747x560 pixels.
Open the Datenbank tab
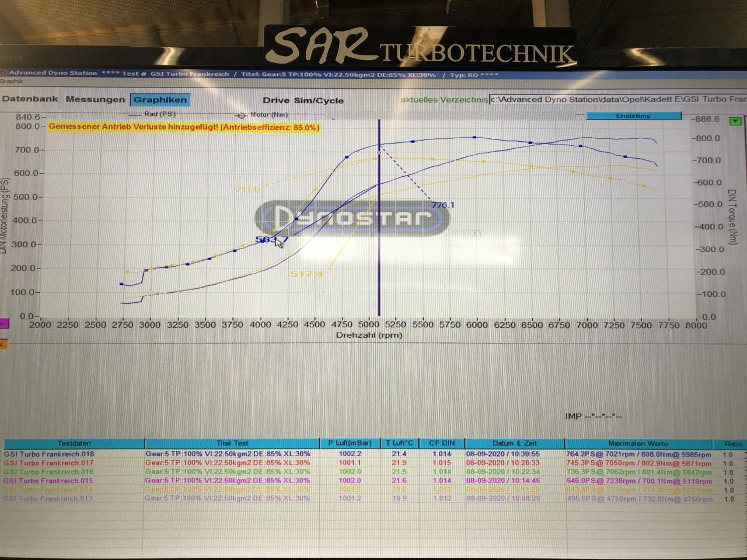[30, 99]
